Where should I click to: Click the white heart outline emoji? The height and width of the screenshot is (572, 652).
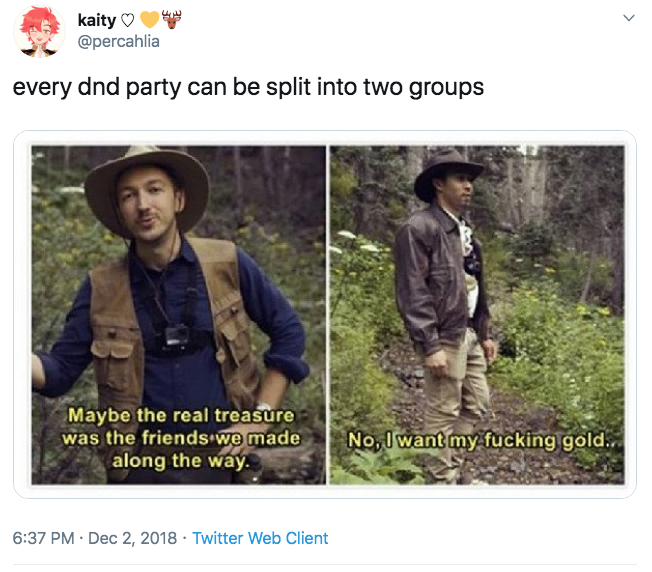coord(127,20)
